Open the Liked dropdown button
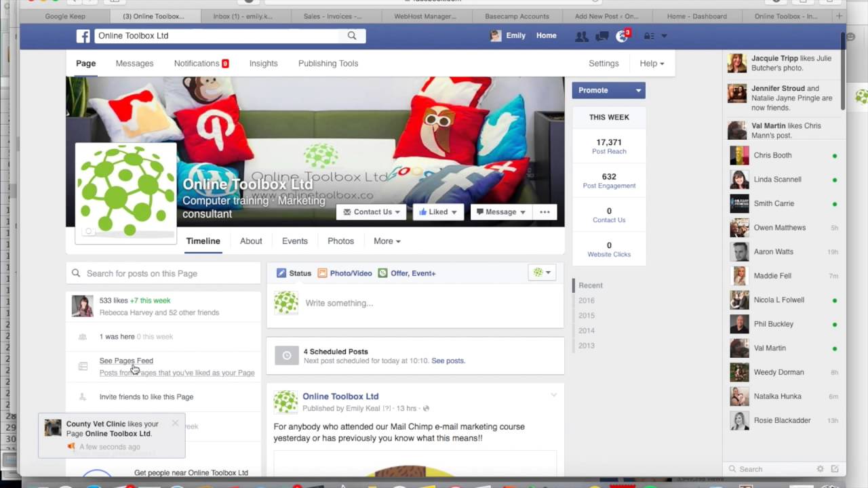This screenshot has height=488, width=868. coord(438,212)
